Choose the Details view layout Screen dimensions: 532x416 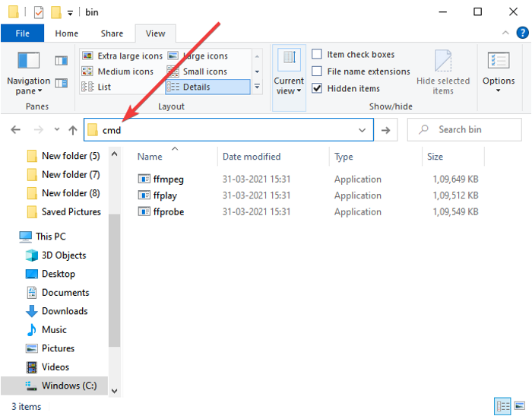(x=207, y=87)
